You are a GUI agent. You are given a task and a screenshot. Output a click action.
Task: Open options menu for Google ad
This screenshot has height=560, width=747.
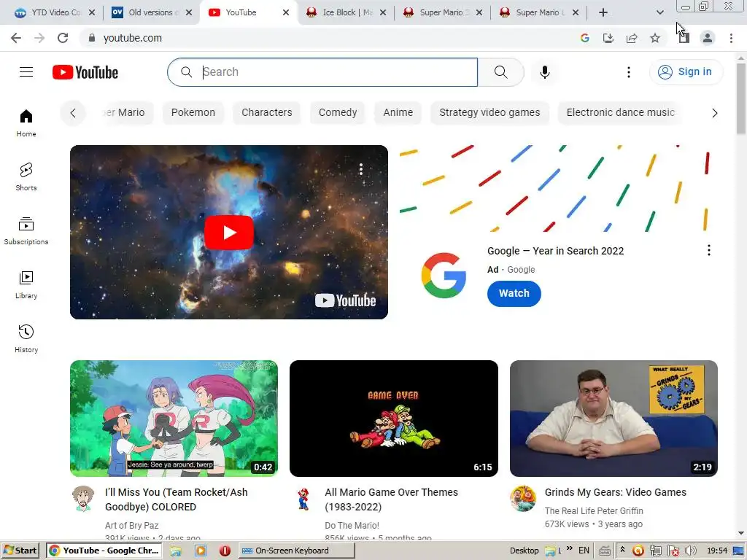(x=709, y=251)
